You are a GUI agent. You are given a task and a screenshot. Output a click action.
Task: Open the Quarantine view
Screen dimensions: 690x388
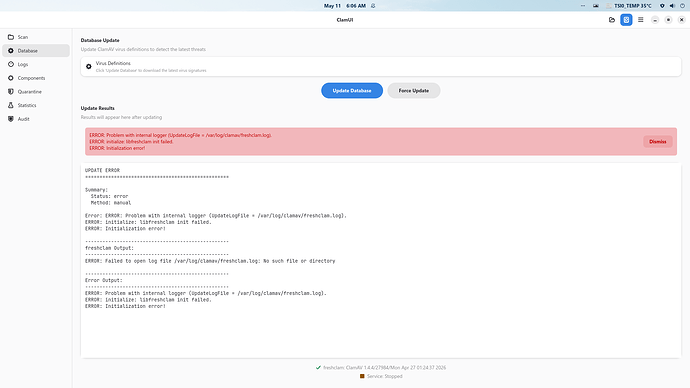pos(36,92)
